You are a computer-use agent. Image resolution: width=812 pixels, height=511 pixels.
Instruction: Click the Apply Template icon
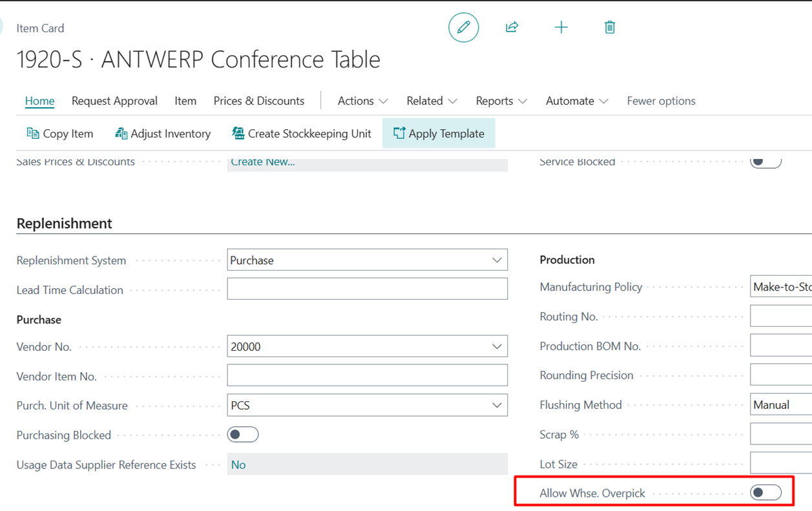[x=399, y=133]
